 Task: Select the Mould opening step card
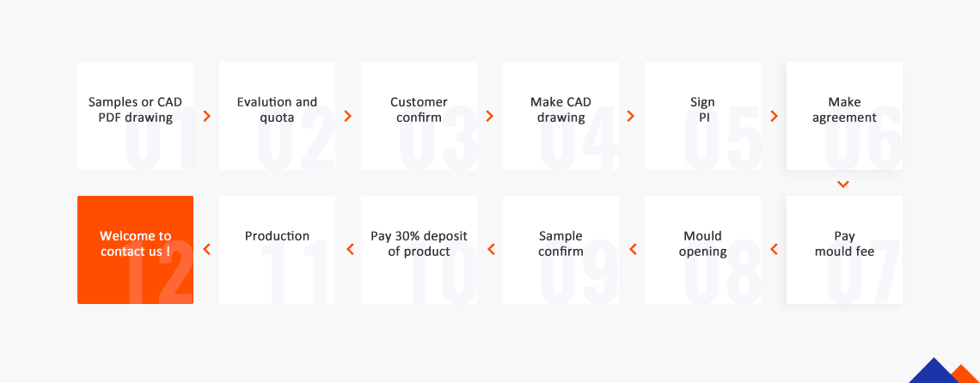[x=702, y=249]
